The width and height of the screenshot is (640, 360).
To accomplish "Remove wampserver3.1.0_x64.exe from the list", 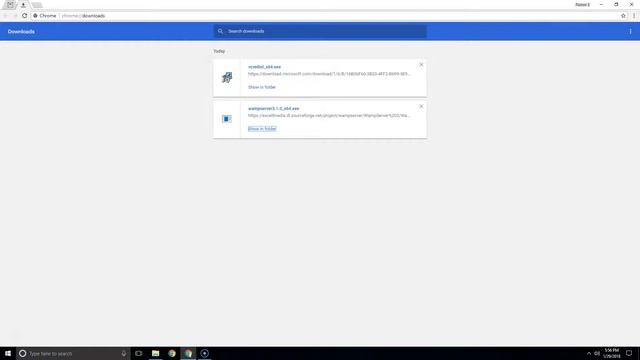I will 421,106.
